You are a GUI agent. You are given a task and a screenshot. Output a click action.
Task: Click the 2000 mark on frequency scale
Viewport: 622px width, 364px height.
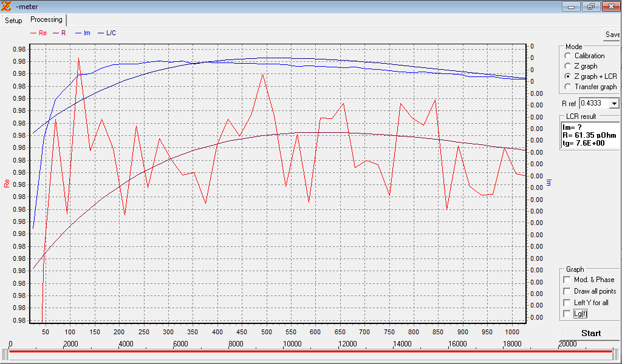70,344
